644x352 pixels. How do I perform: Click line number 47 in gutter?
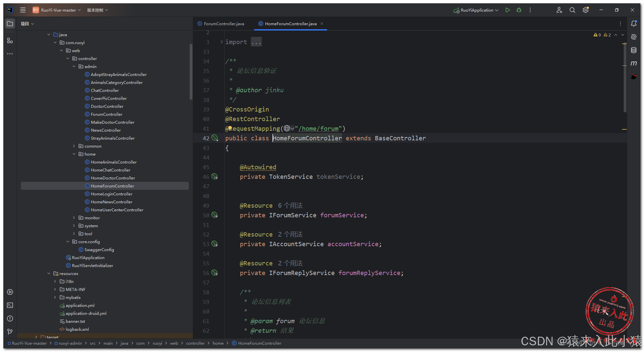pyautogui.click(x=206, y=186)
